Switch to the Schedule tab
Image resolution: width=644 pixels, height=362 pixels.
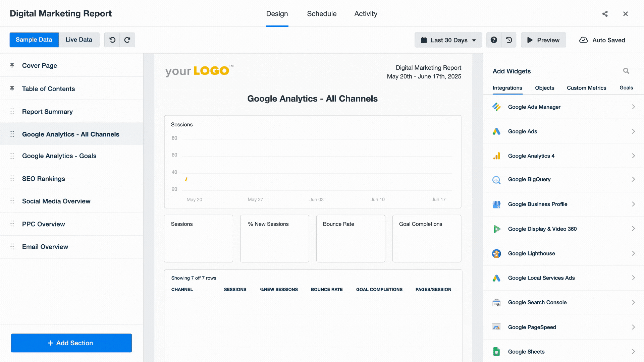click(x=322, y=14)
